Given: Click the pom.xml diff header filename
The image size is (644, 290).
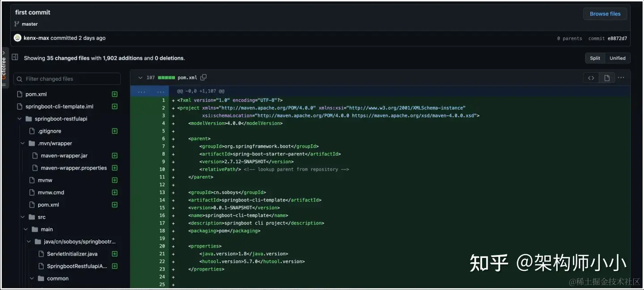Looking at the screenshot, I should (x=187, y=78).
